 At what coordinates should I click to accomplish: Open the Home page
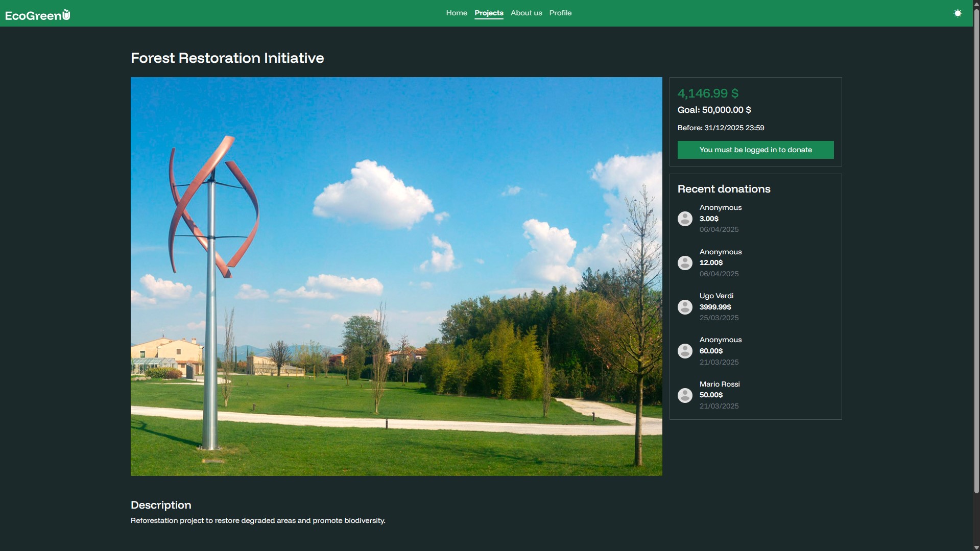[456, 13]
